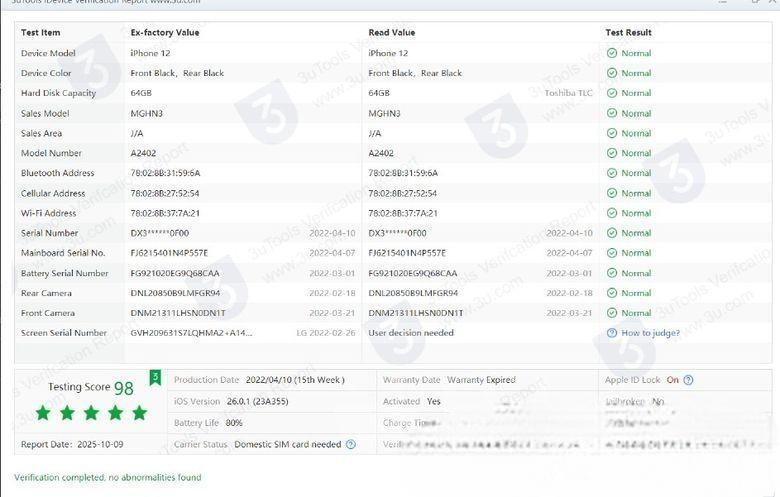780x497 pixels.
Task: Click the Device Model green check icon
Action: (x=611, y=53)
